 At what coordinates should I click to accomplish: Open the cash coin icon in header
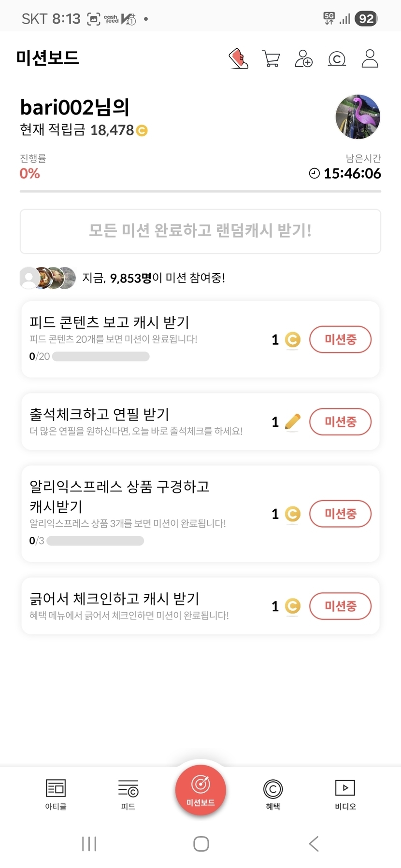pyautogui.click(x=337, y=59)
